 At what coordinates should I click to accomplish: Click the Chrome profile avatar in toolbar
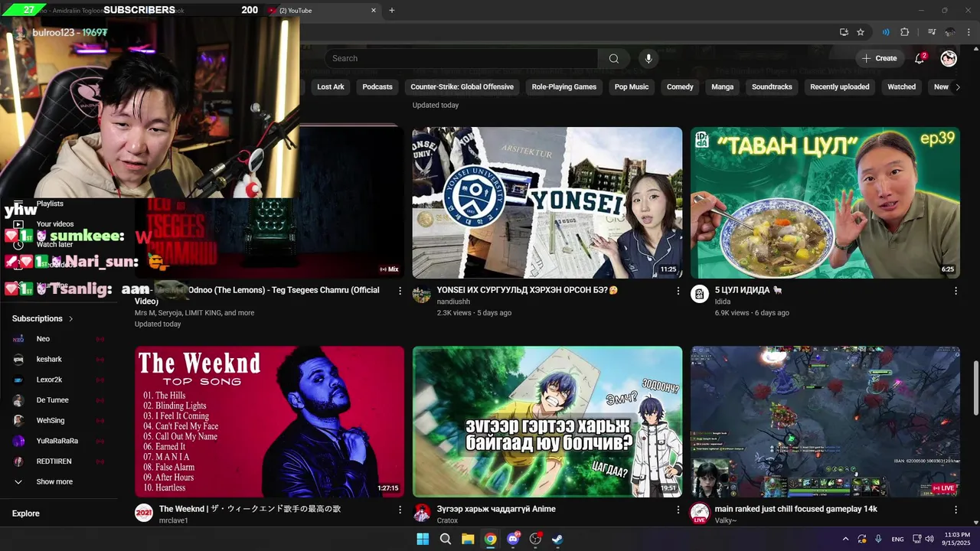tap(950, 32)
